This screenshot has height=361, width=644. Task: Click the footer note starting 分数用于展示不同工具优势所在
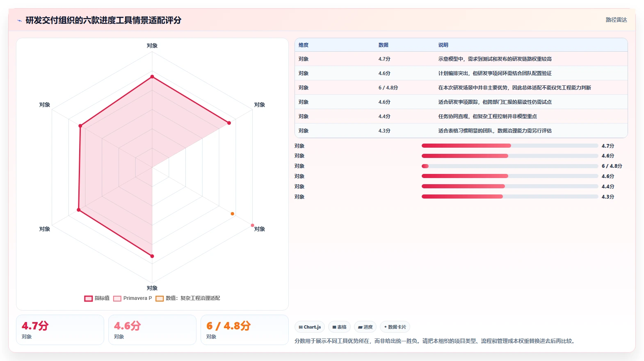(x=435, y=341)
